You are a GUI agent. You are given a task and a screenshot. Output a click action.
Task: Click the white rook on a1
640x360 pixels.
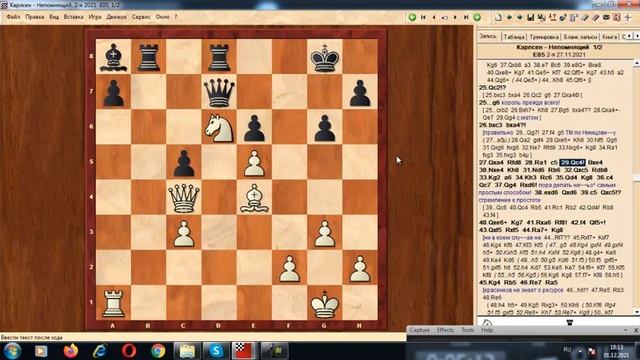tap(113, 304)
